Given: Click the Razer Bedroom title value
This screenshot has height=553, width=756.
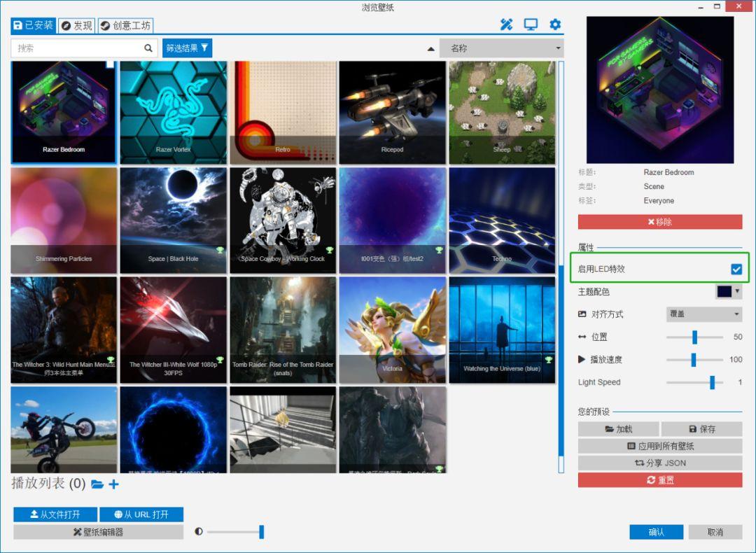Looking at the screenshot, I should (x=668, y=172).
